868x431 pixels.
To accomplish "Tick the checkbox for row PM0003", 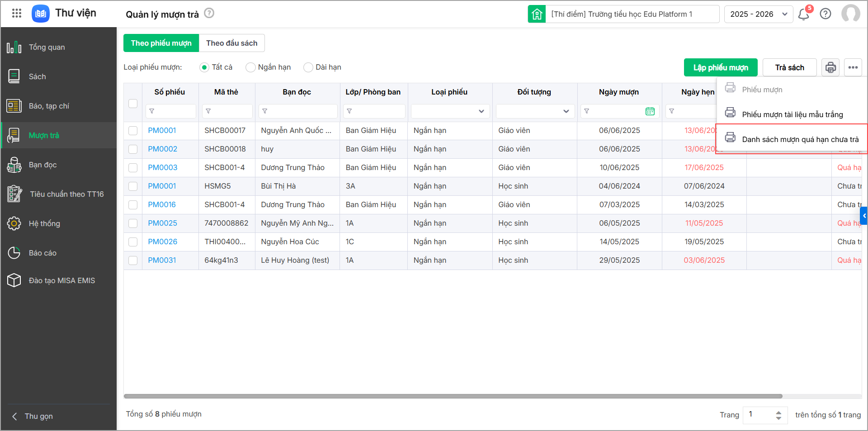I will point(133,168).
